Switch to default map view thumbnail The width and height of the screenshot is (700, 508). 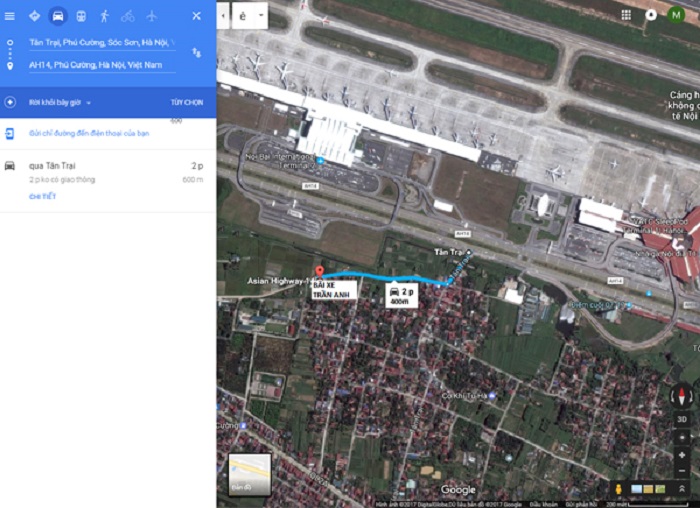(x=250, y=475)
